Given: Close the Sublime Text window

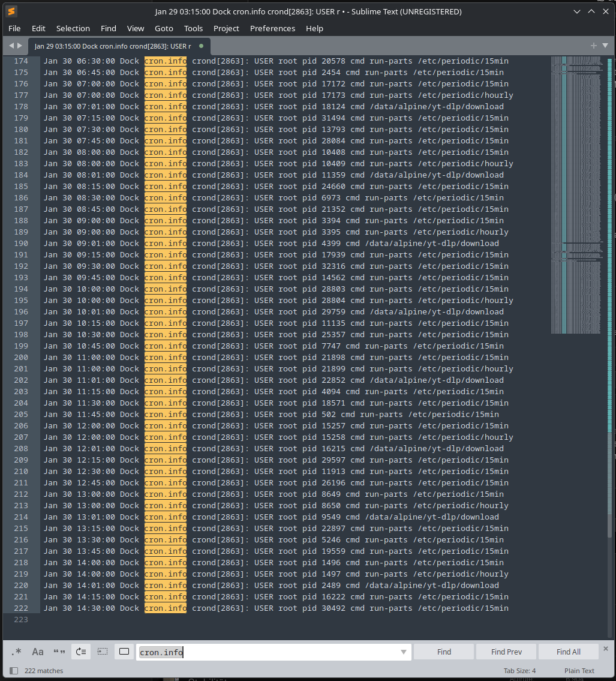Looking at the screenshot, I should 606,12.
